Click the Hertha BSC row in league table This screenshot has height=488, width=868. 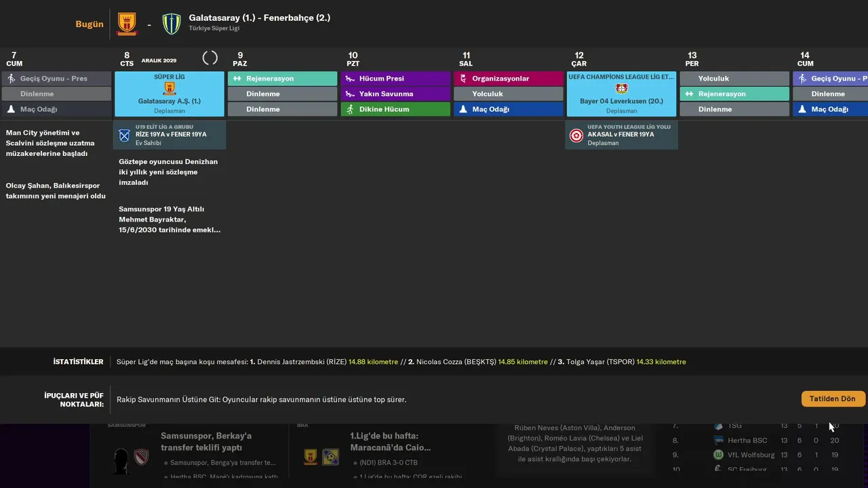click(x=756, y=441)
